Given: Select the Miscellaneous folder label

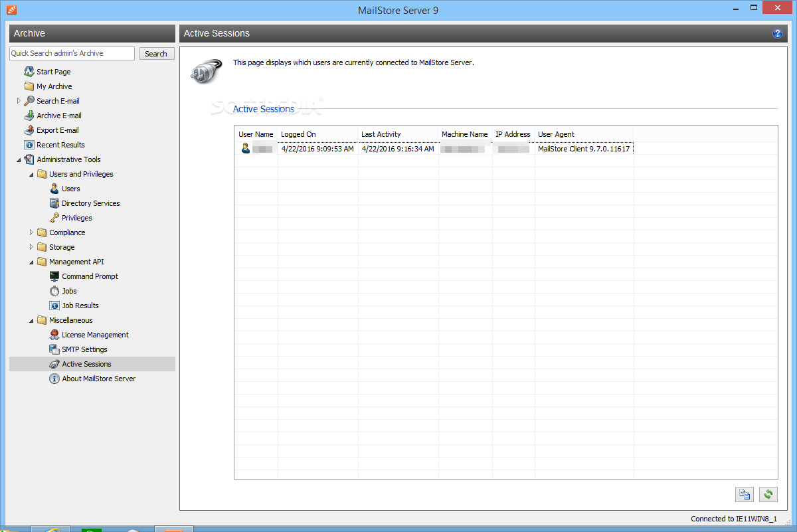Looking at the screenshot, I should pyautogui.click(x=71, y=320).
